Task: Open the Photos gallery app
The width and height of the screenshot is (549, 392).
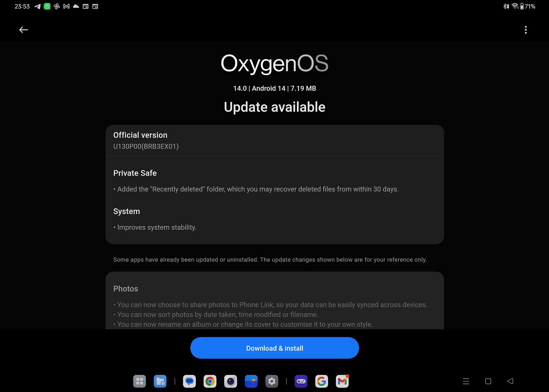Action: click(x=251, y=381)
